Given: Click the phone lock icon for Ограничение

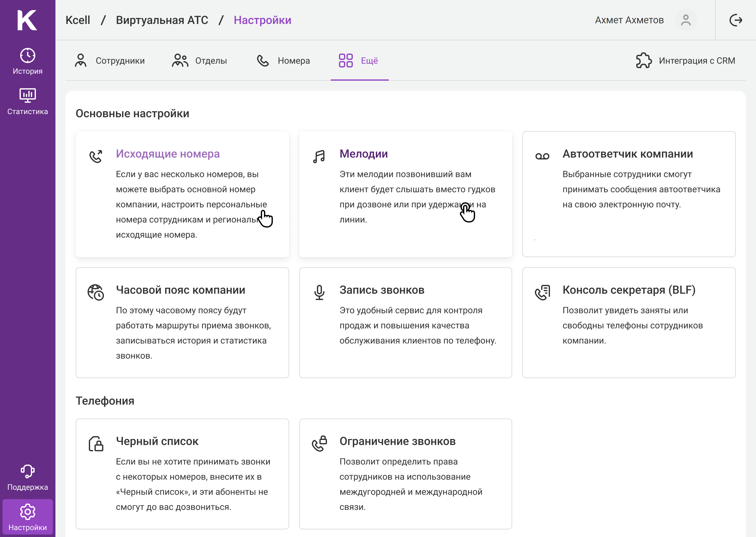Looking at the screenshot, I should pos(319,444).
